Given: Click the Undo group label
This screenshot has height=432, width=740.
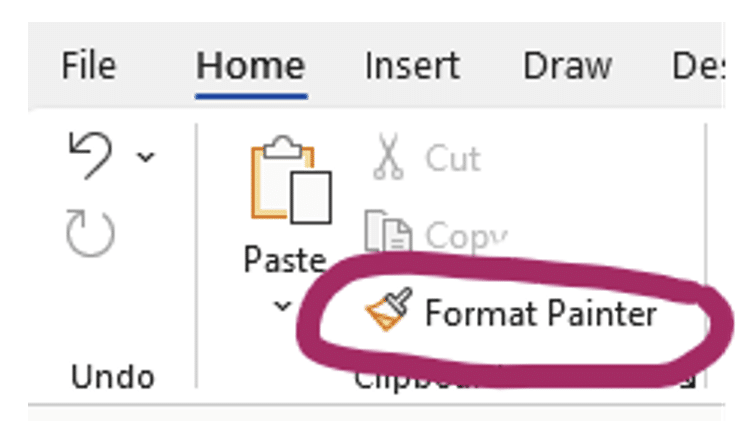Looking at the screenshot, I should tap(112, 376).
